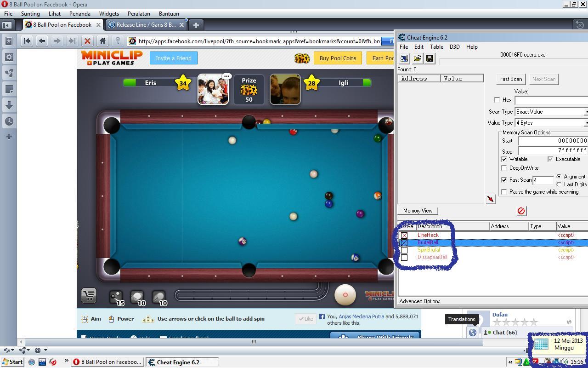Select the Alignment radio button
The image size is (588, 368).
(x=559, y=177)
